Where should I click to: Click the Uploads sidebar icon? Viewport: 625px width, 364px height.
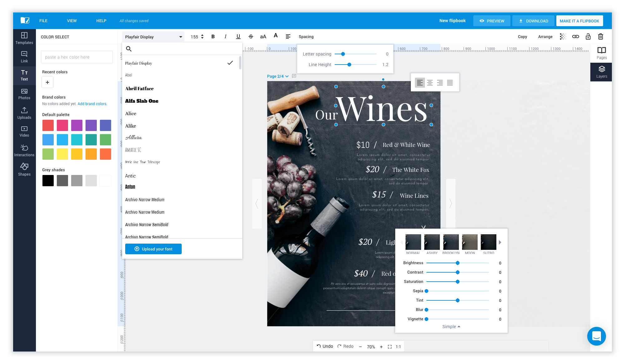click(x=24, y=113)
